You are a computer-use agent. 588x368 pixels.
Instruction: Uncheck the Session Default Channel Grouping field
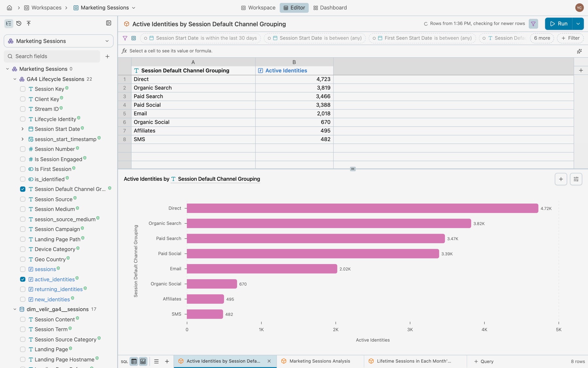pos(23,189)
